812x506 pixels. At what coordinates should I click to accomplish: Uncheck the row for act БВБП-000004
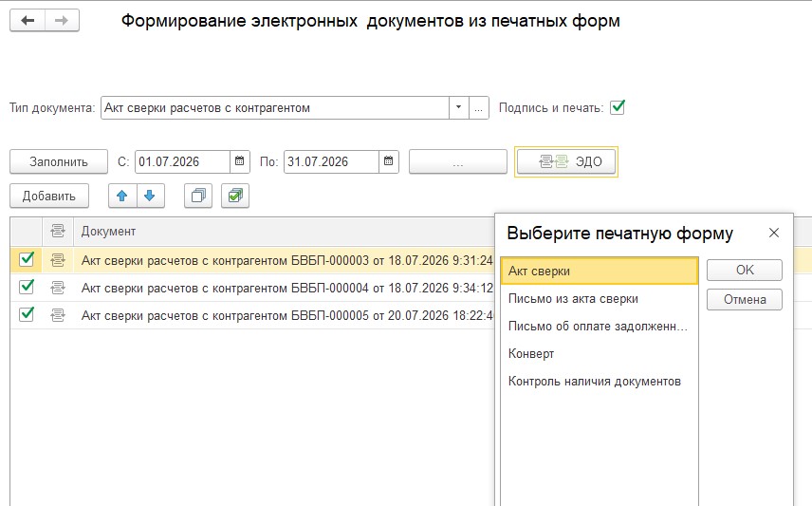pyautogui.click(x=27, y=287)
